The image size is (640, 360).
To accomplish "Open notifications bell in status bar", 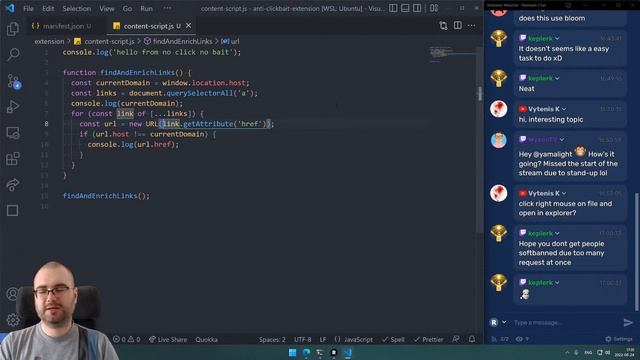I will click(x=472, y=339).
